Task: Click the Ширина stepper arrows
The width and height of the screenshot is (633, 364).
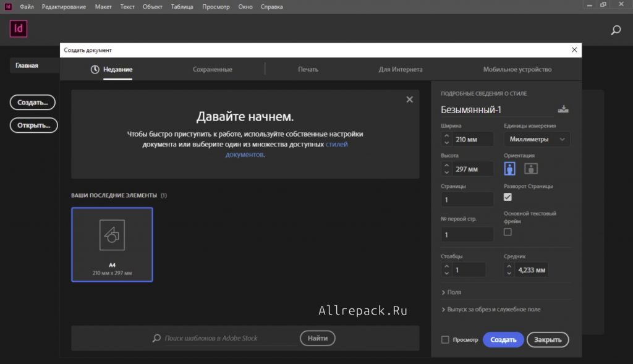Action: click(446, 139)
